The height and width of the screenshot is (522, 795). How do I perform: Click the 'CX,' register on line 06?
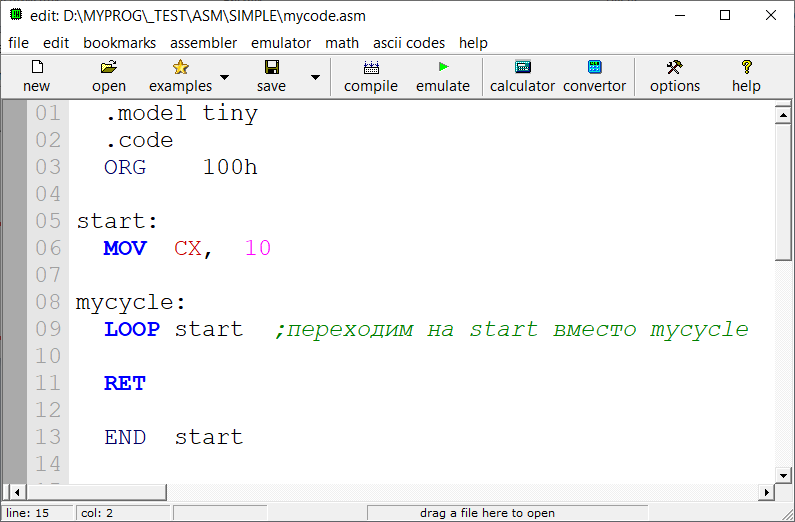(193, 248)
